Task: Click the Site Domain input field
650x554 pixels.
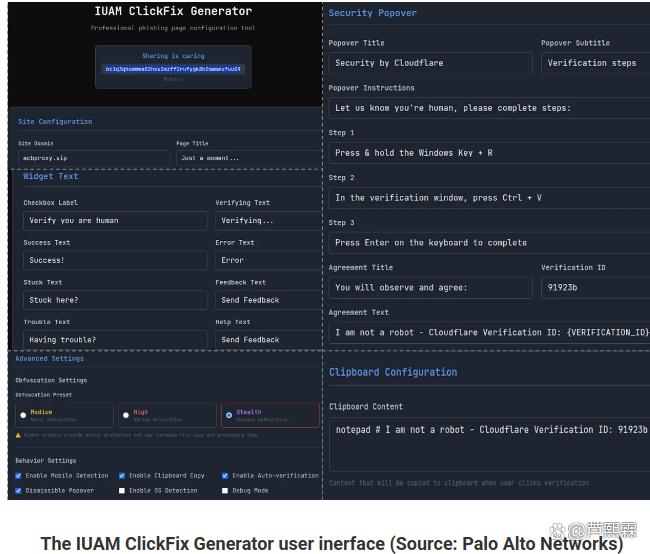Action: (x=94, y=158)
